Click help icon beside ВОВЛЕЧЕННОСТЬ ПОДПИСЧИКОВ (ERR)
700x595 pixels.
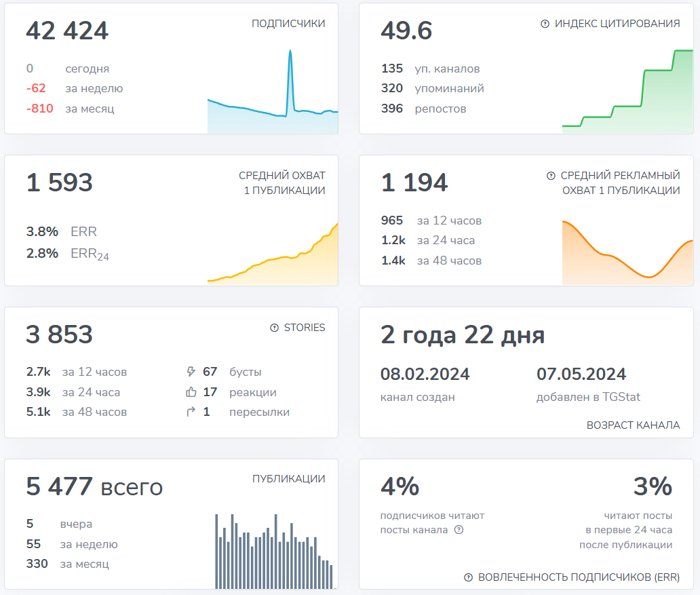coord(468,577)
